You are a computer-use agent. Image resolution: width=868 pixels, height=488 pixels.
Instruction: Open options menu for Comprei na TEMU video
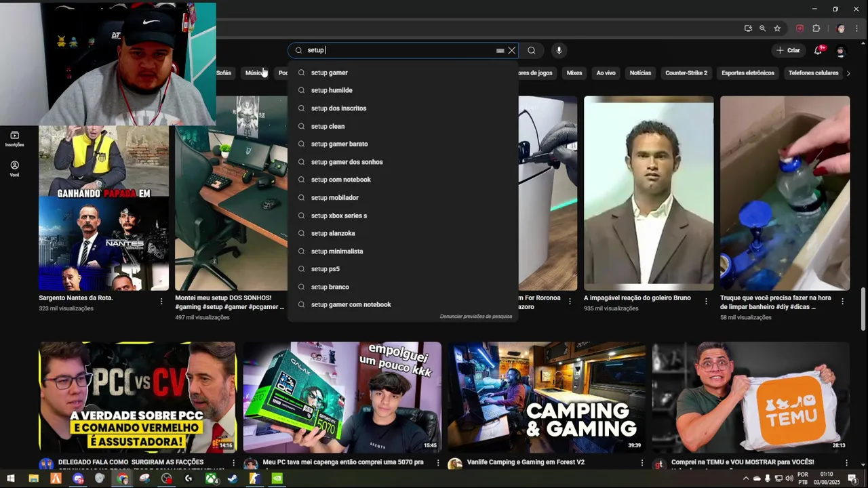tap(846, 463)
